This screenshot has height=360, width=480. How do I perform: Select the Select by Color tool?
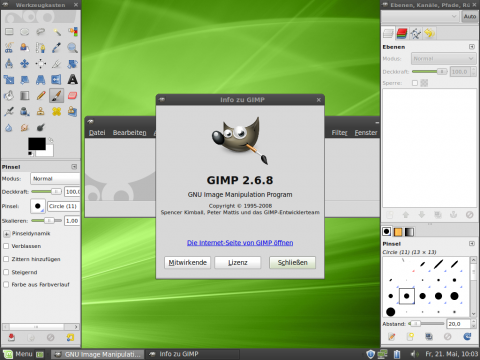pyautogui.click(x=73, y=32)
